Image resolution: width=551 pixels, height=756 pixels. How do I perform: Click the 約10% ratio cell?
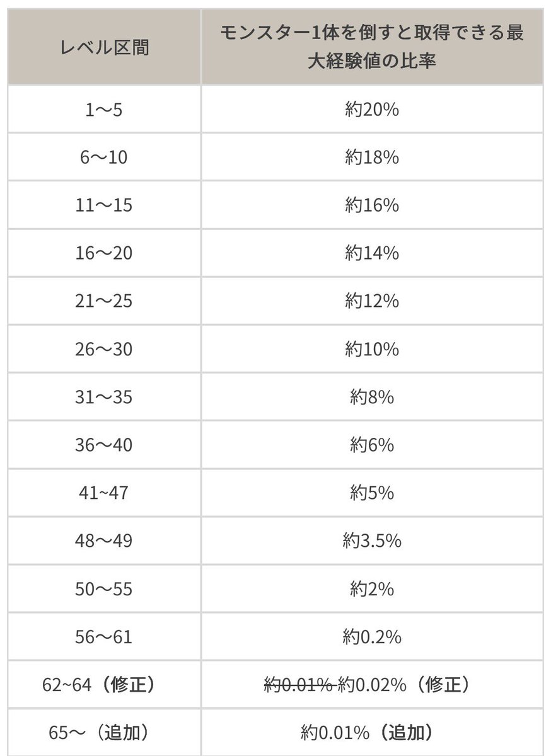pos(372,349)
